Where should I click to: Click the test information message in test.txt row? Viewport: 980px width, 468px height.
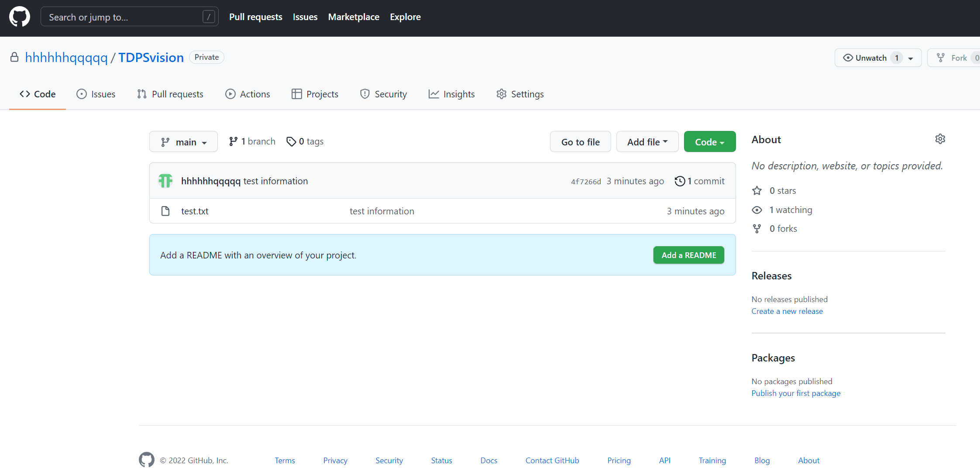coord(382,211)
